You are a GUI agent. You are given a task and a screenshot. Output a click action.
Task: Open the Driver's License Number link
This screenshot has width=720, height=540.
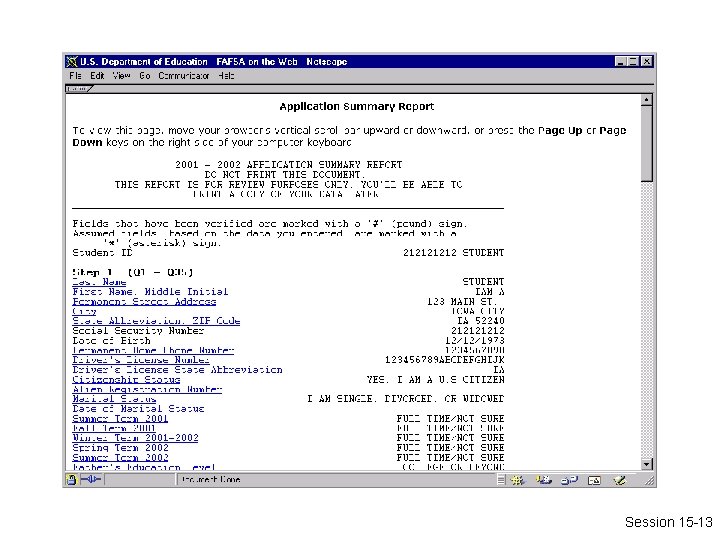[141, 360]
